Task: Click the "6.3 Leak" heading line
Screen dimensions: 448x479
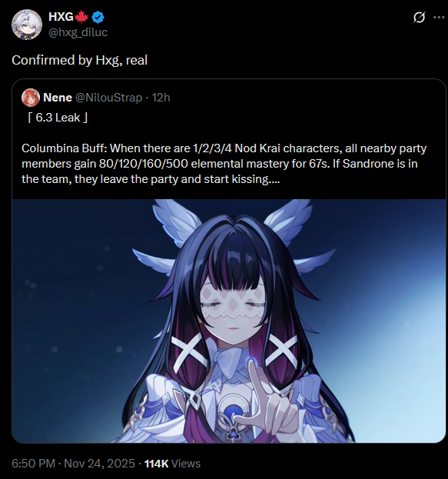Action: click(58, 118)
